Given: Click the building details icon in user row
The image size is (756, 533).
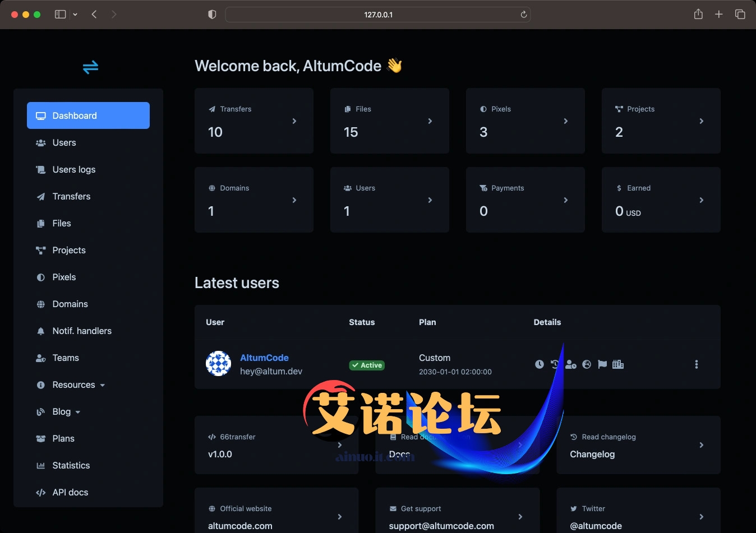Looking at the screenshot, I should 618,364.
